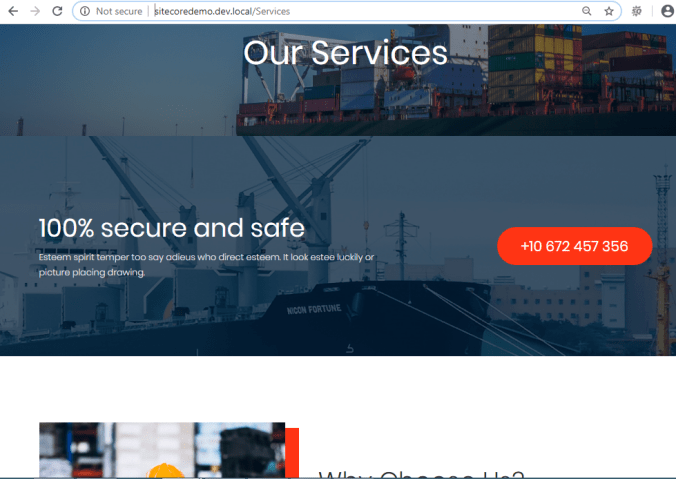
Task: Click the partially visible Why Choose Us heading
Action: pos(421,474)
